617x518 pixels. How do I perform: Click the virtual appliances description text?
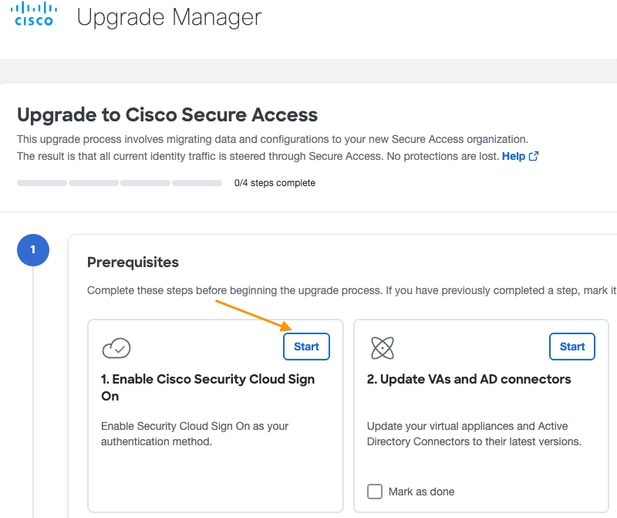(x=474, y=433)
